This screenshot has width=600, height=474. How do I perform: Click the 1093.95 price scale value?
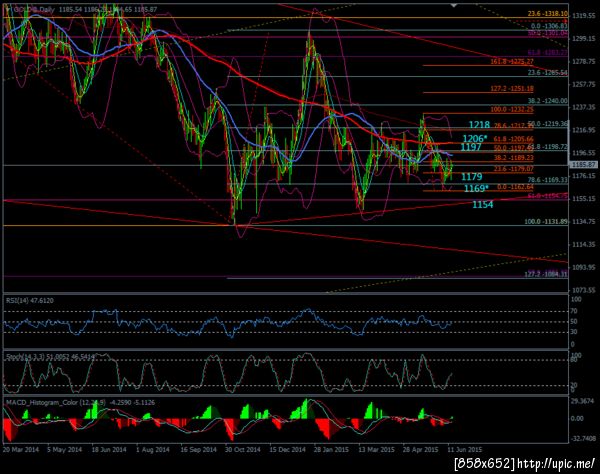584,267
